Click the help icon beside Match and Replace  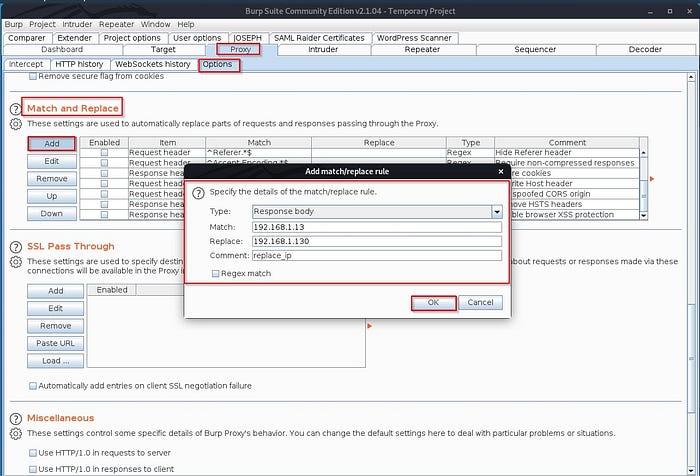(15, 108)
